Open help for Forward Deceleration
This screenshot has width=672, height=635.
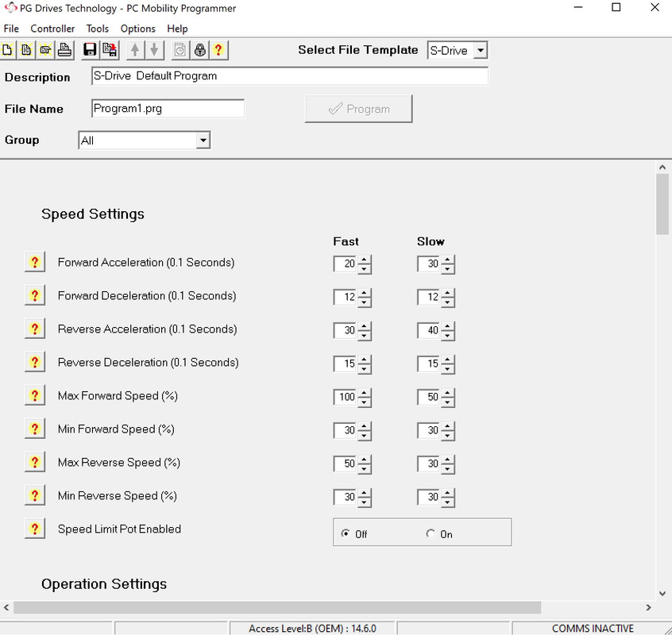35,295
